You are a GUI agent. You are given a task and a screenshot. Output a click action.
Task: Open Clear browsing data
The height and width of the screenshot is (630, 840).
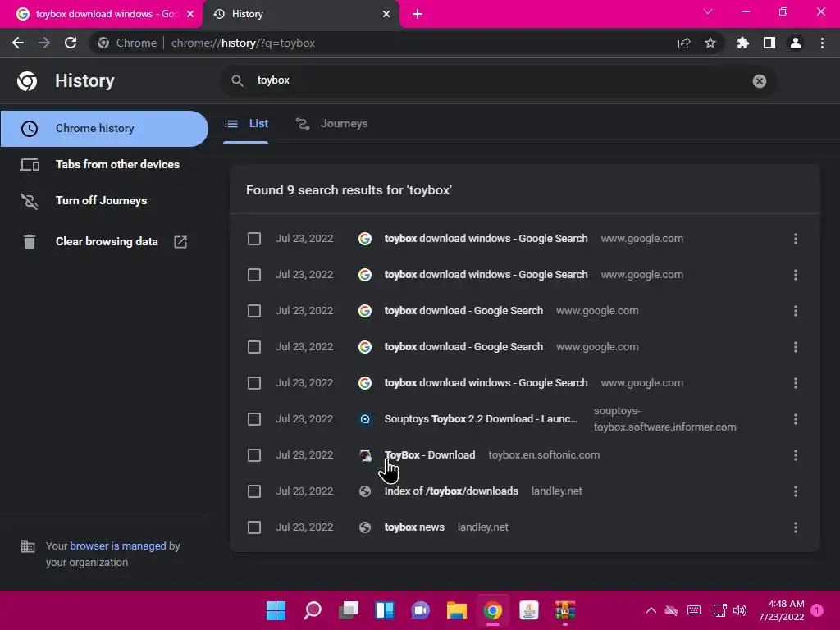click(x=104, y=242)
